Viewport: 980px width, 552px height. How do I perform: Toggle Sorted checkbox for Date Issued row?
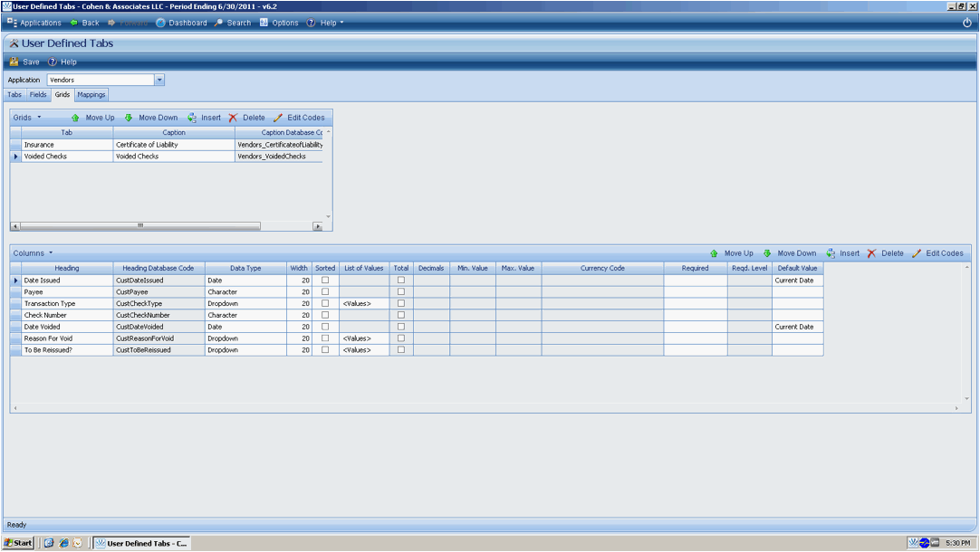(325, 281)
